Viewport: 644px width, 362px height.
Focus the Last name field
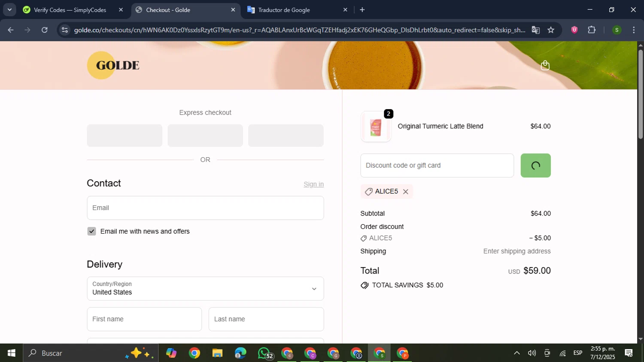tap(266, 319)
